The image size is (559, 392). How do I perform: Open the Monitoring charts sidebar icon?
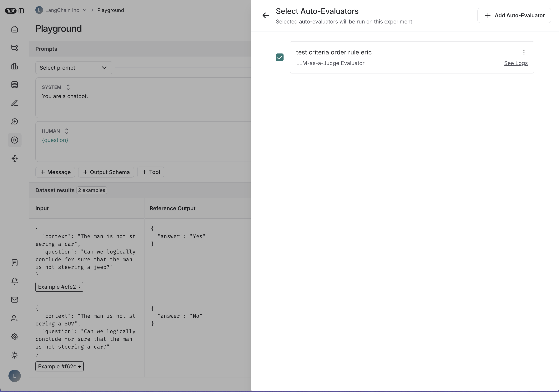click(x=15, y=67)
